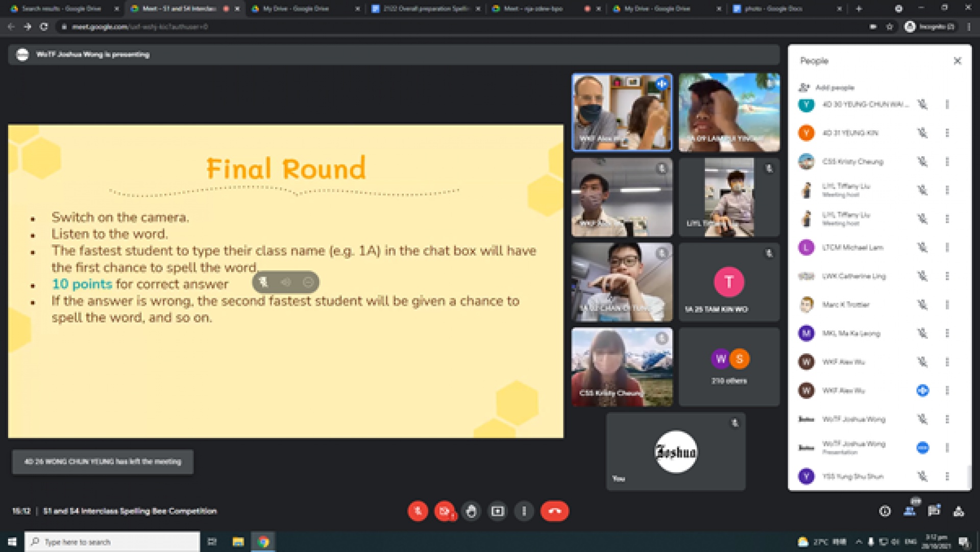Unmute your microphone in the call bar
This screenshot has height=552, width=980.
[418, 511]
